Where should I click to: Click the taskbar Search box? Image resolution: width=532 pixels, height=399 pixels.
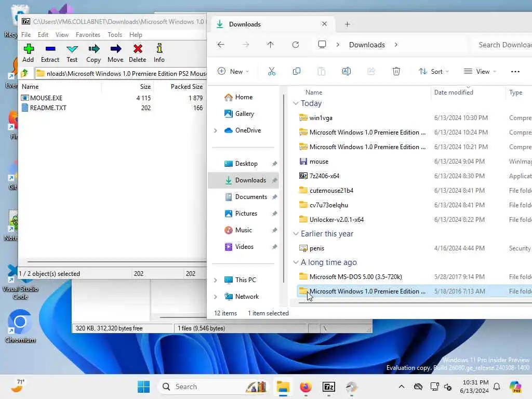pyautogui.click(x=214, y=387)
